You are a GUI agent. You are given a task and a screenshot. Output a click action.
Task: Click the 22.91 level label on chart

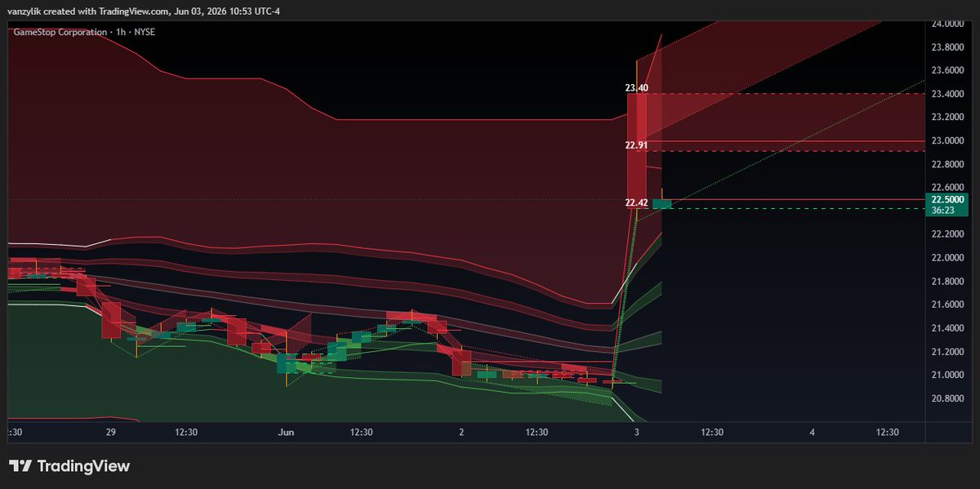tap(636, 145)
